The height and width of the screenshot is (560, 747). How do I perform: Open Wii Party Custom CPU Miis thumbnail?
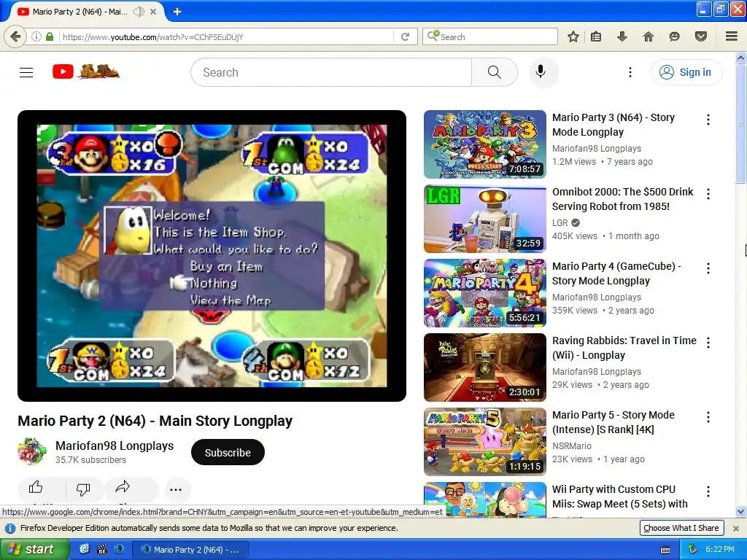click(x=485, y=499)
